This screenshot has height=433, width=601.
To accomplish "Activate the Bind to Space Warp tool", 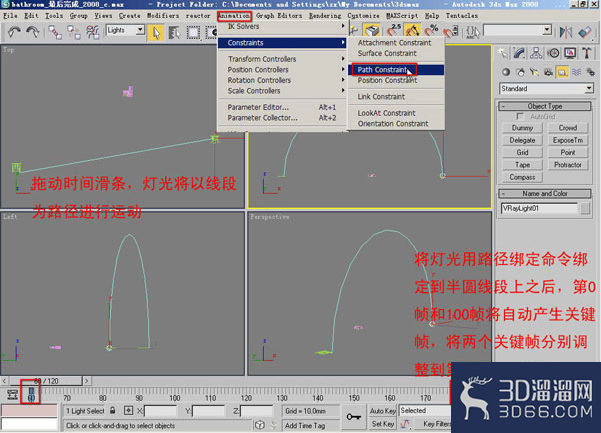I will click(x=92, y=32).
